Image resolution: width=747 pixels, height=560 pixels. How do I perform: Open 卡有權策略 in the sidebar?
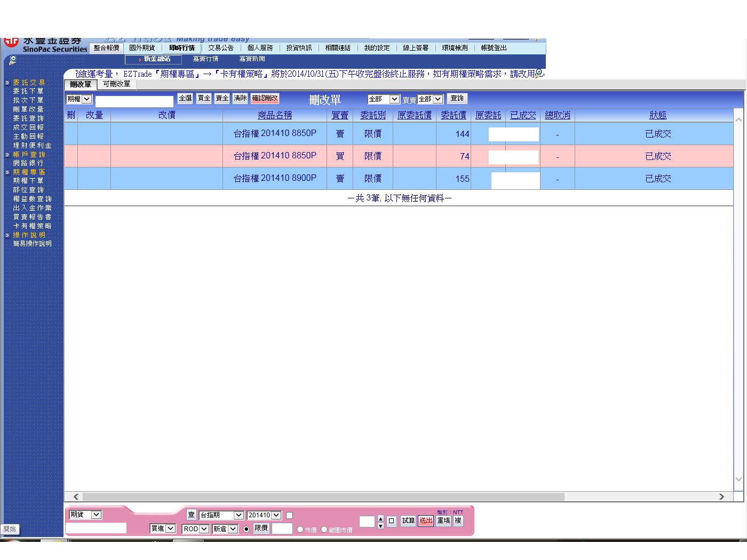point(32,226)
